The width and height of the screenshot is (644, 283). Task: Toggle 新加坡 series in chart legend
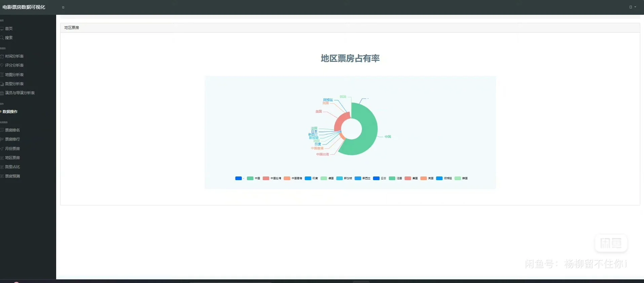[x=344, y=178]
